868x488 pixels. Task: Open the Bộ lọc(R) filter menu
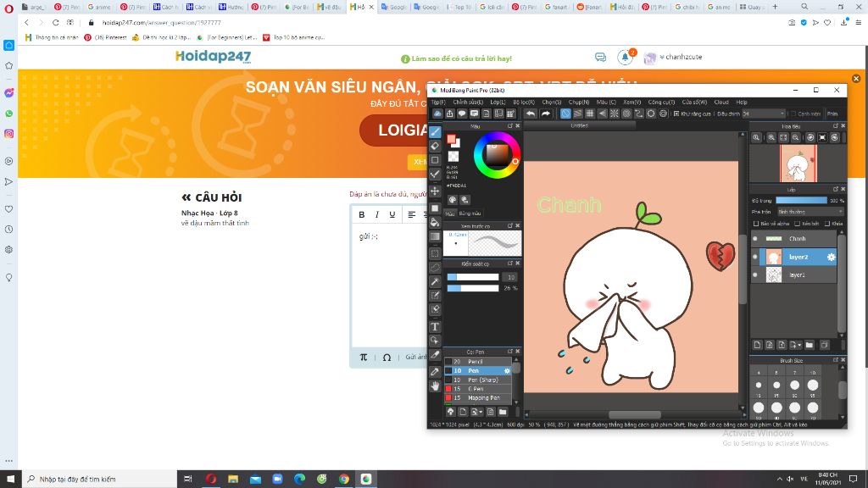pos(524,102)
